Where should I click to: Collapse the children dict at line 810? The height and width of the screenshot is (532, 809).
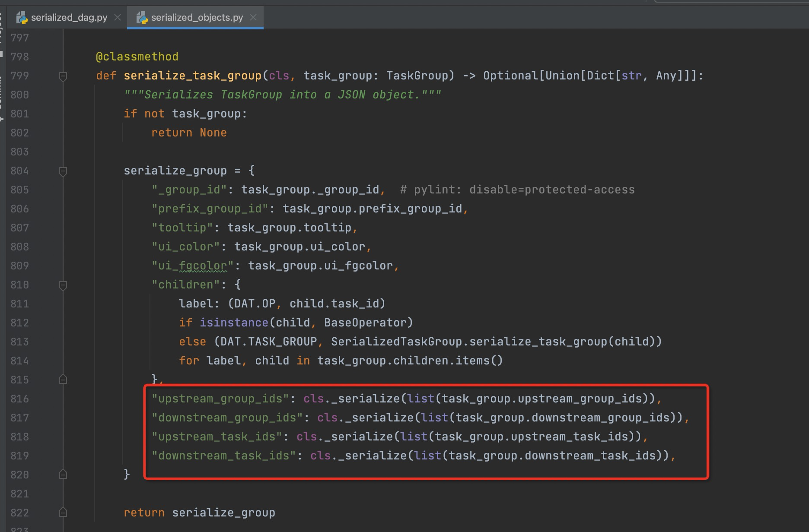pyautogui.click(x=63, y=285)
